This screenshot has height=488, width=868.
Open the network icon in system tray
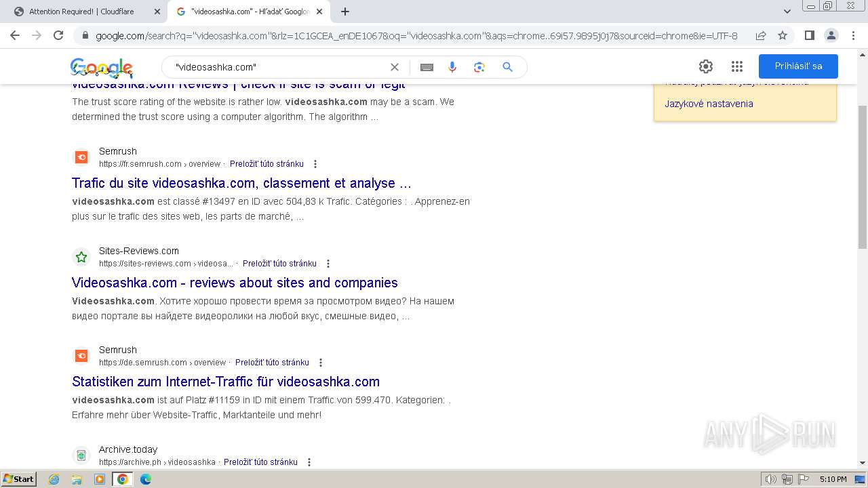pos(787,479)
